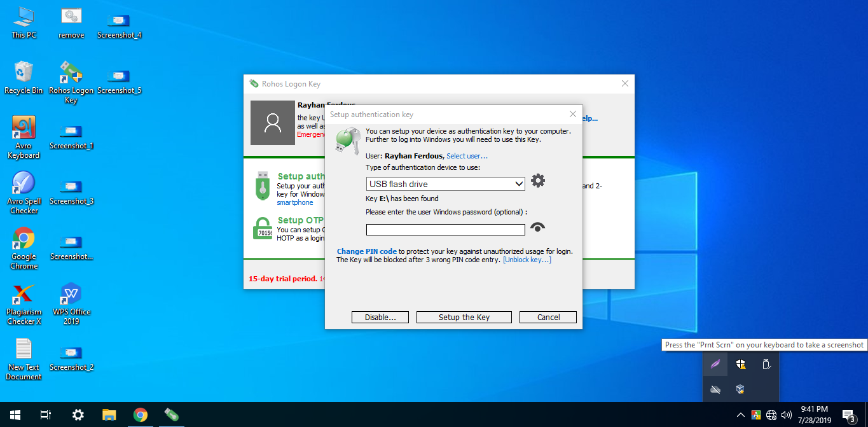
Task: Click the Select user... link
Action: [x=467, y=156]
